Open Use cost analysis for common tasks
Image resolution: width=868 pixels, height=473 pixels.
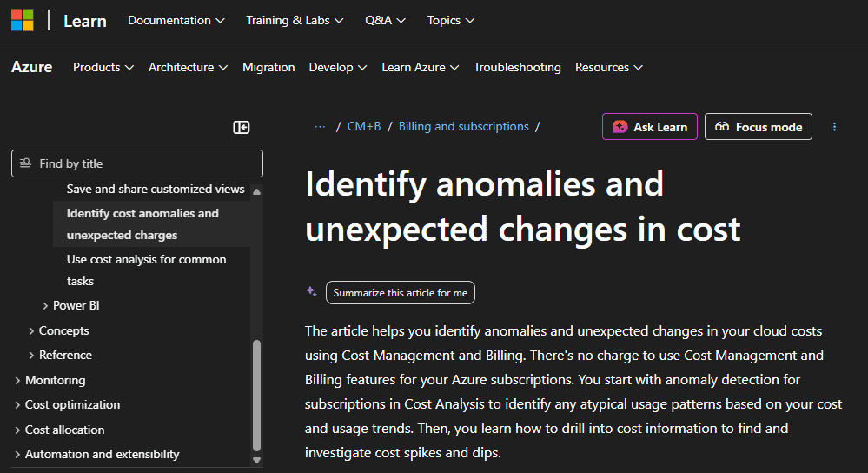point(146,270)
